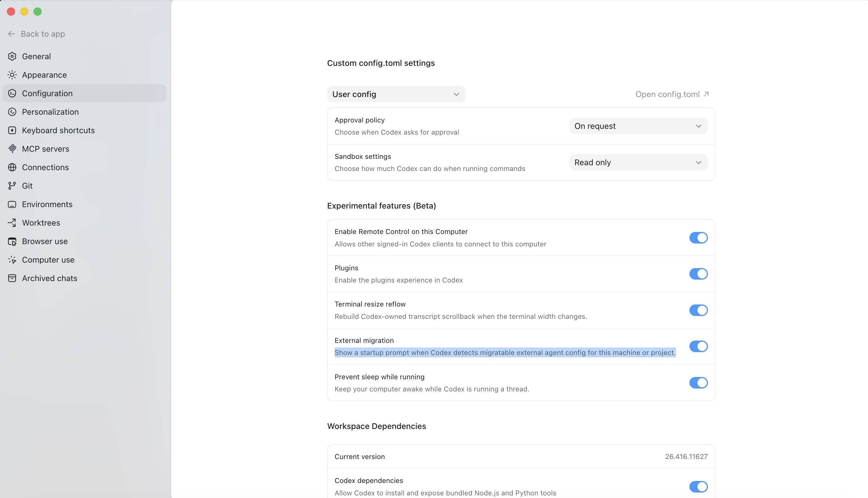The width and height of the screenshot is (868, 498).
Task: Click the "Choose when Codex asks for approval" text
Action: tap(397, 132)
